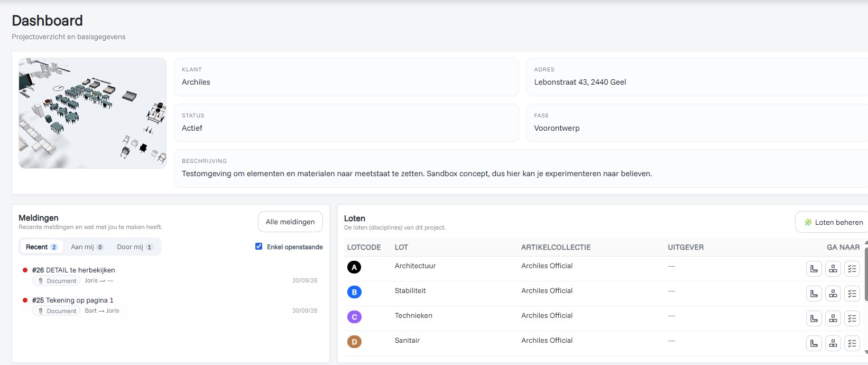Click Document tag on notification #25

tap(57, 311)
